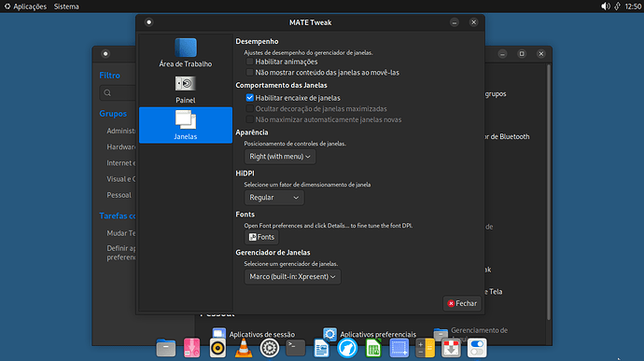The height and width of the screenshot is (361, 644).
Task: Open the Aplicações menu
Action: (25, 7)
